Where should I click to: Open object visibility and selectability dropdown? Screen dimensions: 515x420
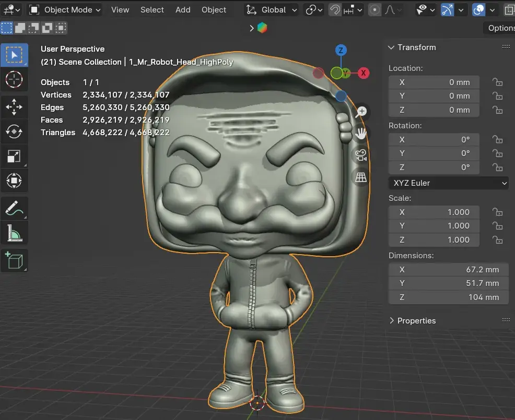(425, 10)
